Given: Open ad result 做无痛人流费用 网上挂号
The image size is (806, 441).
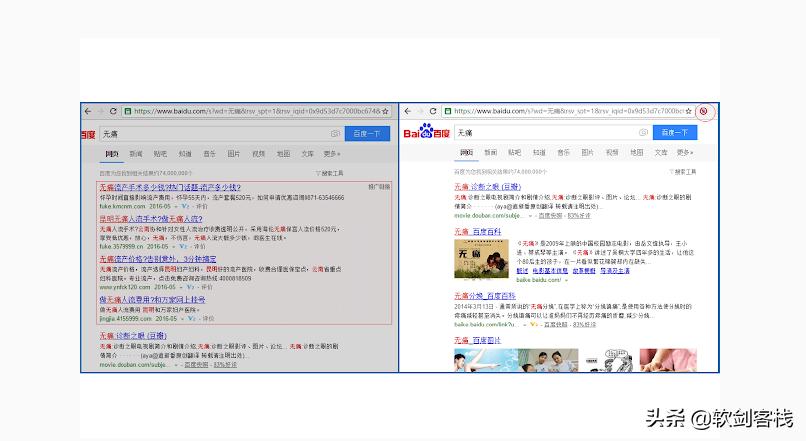Looking at the screenshot, I should coord(152,300).
